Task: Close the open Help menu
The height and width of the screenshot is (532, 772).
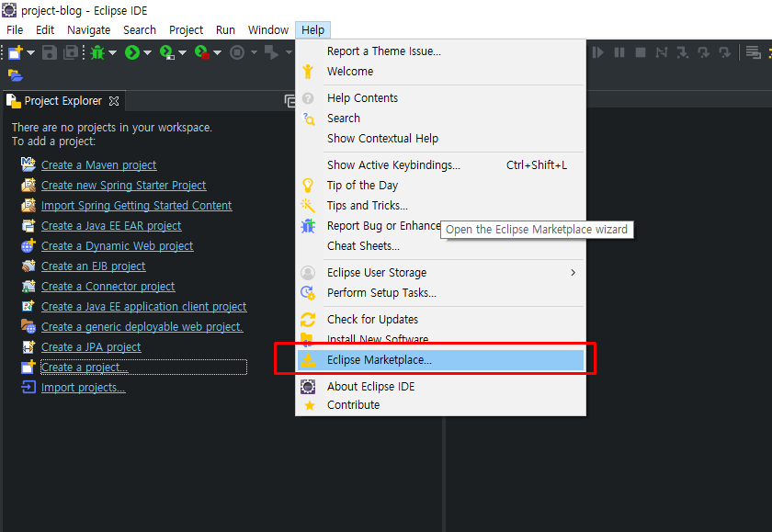Action: (313, 30)
